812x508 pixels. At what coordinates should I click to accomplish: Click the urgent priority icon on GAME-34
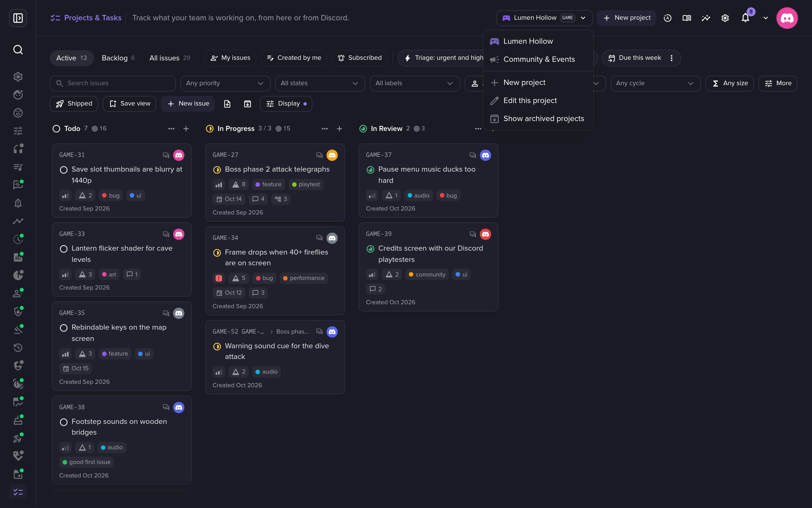pyautogui.click(x=219, y=278)
